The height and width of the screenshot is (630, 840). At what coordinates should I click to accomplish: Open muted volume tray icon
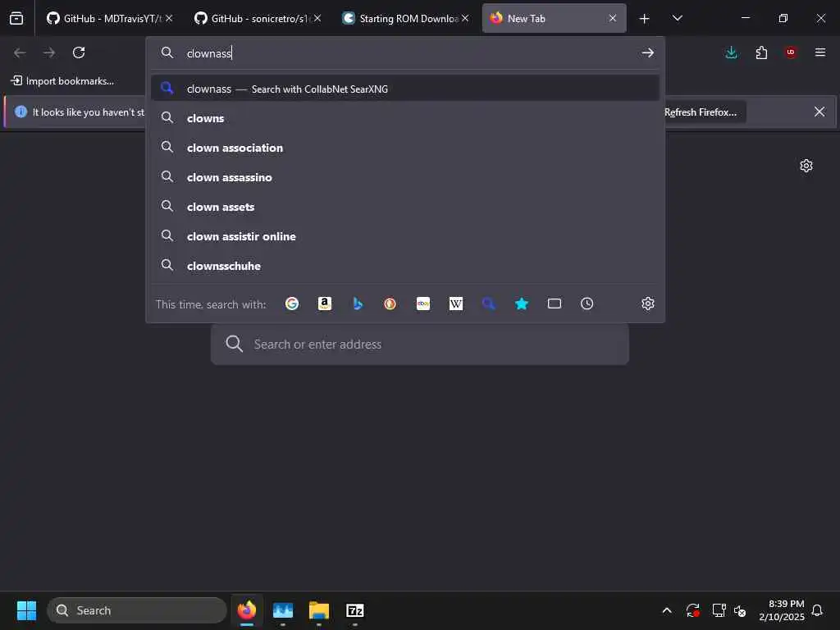coord(740,610)
